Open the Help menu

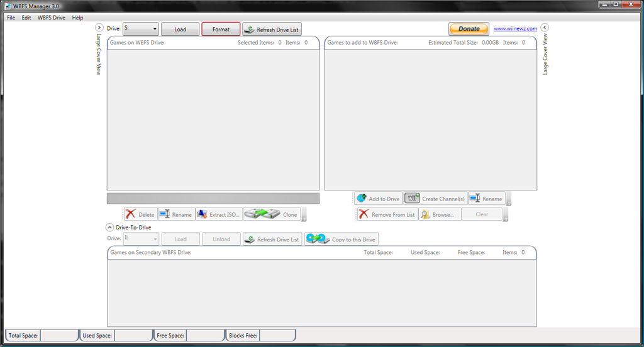77,18
